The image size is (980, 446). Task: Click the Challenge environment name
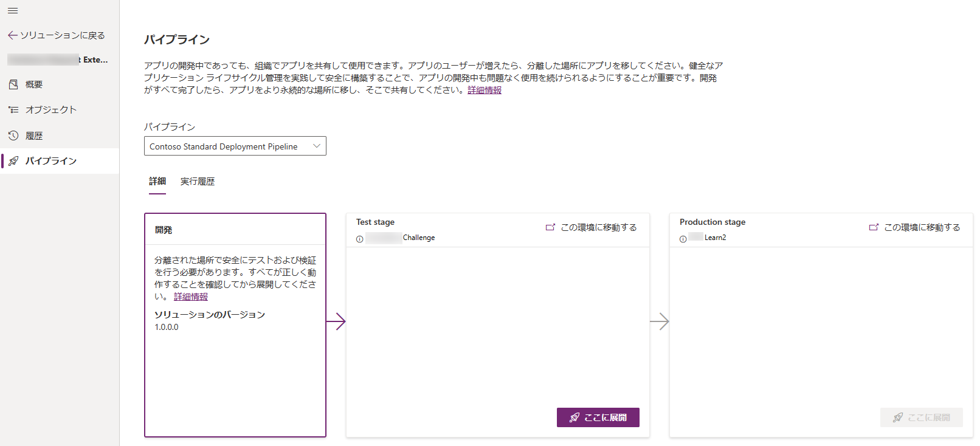click(x=419, y=238)
